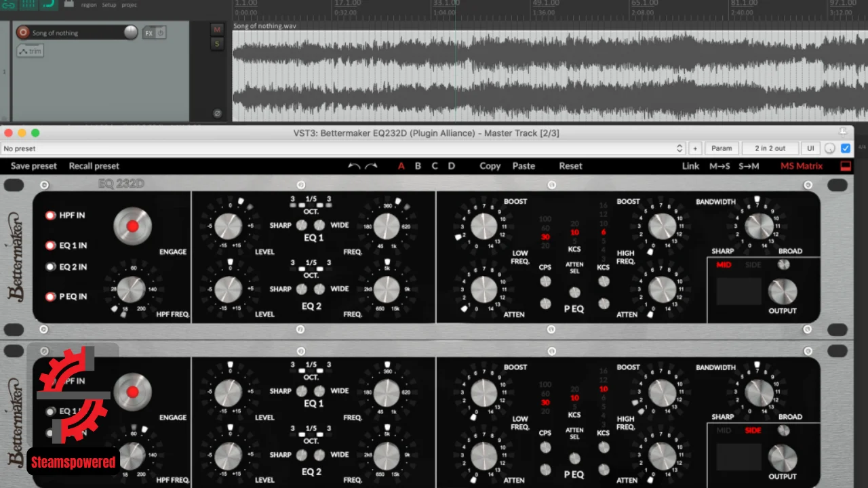Toggle phase invert icon on the track
Screen dimensions: 868x488
217,113
